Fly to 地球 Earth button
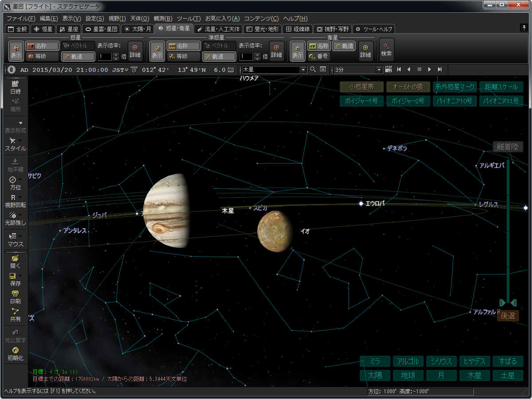532x399 pixels. pos(408,376)
